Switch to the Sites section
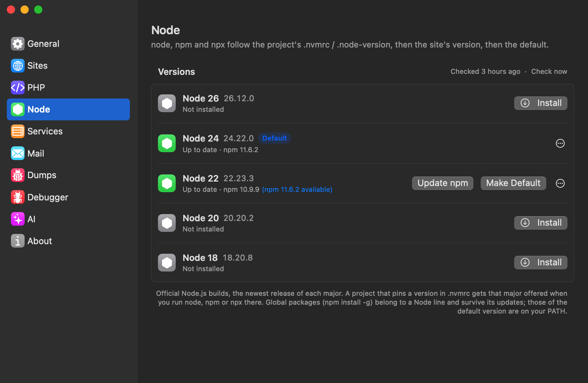Viewport: 588px width, 383px height. pyautogui.click(x=68, y=66)
